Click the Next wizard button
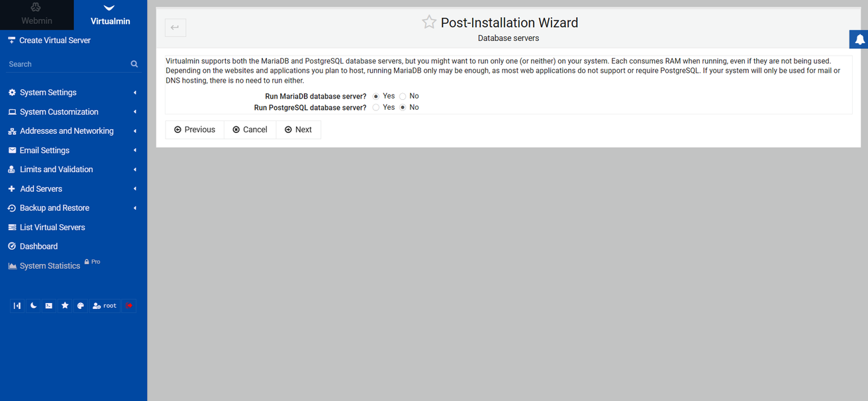Viewport: 868px width, 401px height. [x=298, y=130]
